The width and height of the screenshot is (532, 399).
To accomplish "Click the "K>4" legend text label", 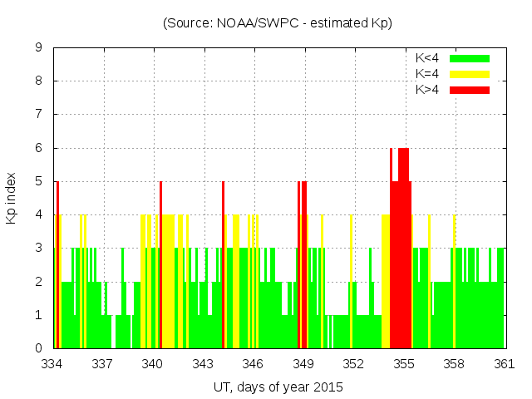I will click(427, 89).
